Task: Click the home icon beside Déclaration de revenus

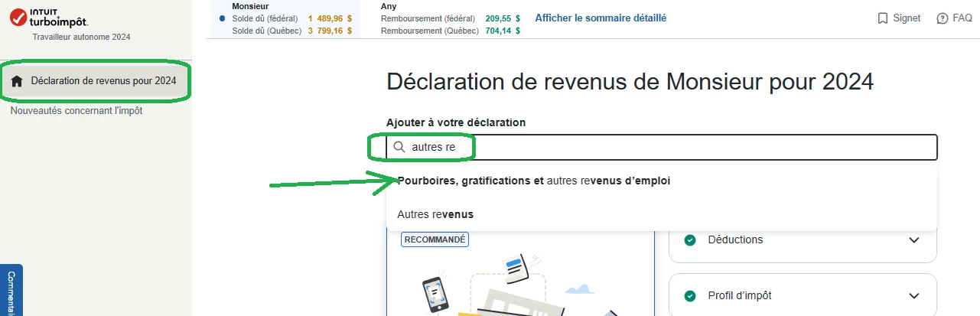Action: coord(18,81)
